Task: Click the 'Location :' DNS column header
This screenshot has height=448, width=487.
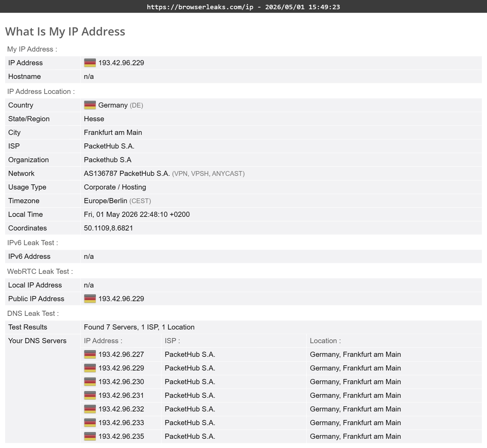Action: pyautogui.click(x=325, y=341)
